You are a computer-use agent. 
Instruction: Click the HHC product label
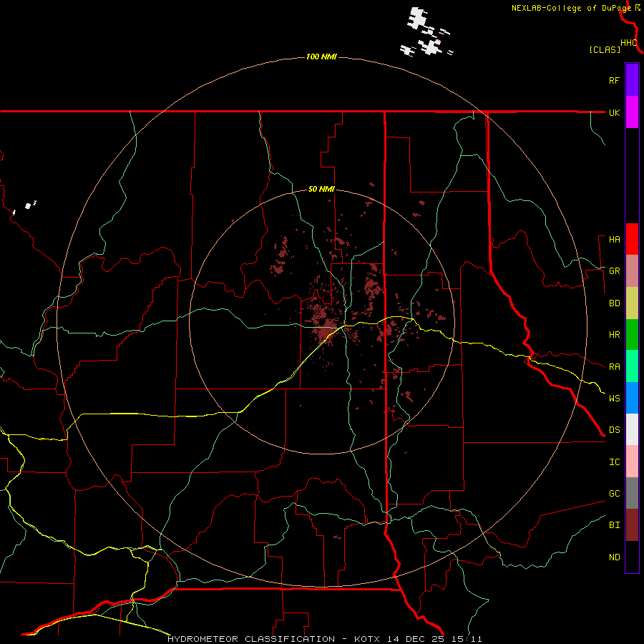628,43
